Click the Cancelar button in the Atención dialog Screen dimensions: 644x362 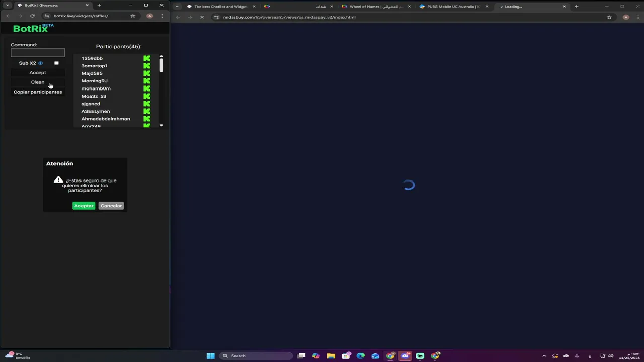click(111, 206)
